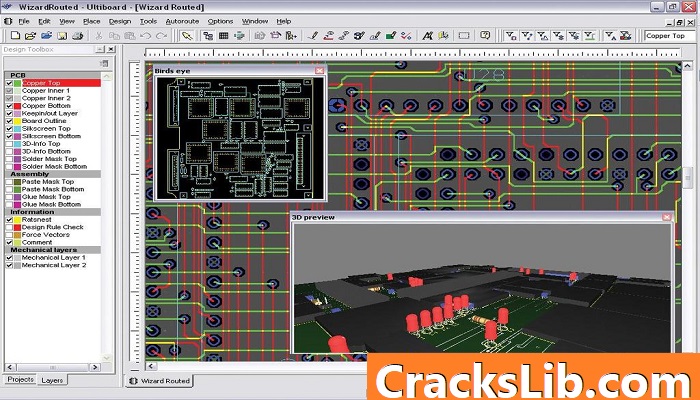Viewport: 700px width, 400px height.
Task: Select the Glue Mask Bottom row
Action: [x=54, y=204]
